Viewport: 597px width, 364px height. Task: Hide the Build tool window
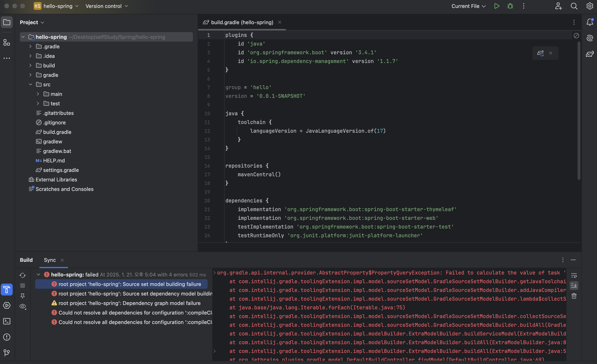pos(573,260)
